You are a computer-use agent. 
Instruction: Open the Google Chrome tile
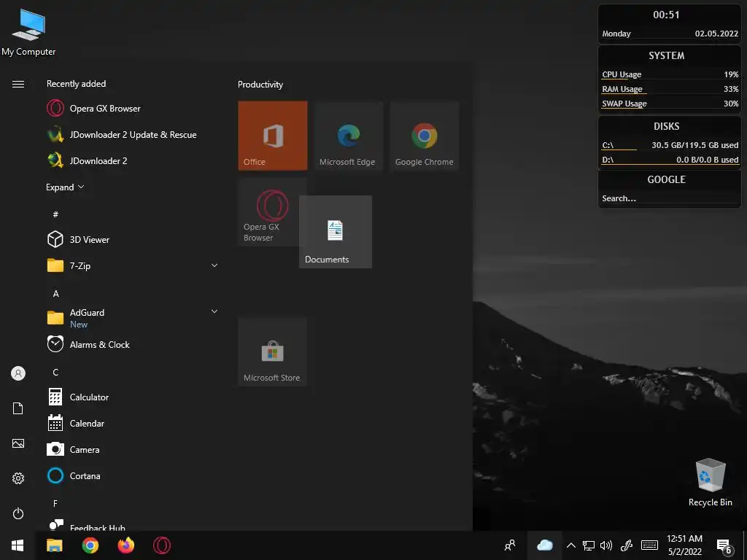point(424,135)
